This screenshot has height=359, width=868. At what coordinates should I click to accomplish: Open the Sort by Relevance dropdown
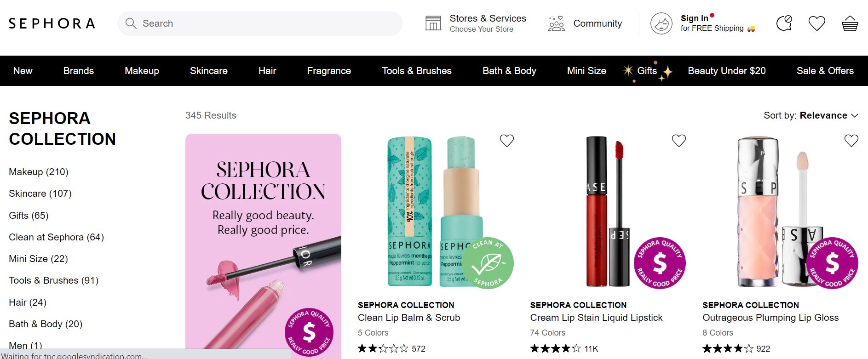pyautogui.click(x=811, y=115)
